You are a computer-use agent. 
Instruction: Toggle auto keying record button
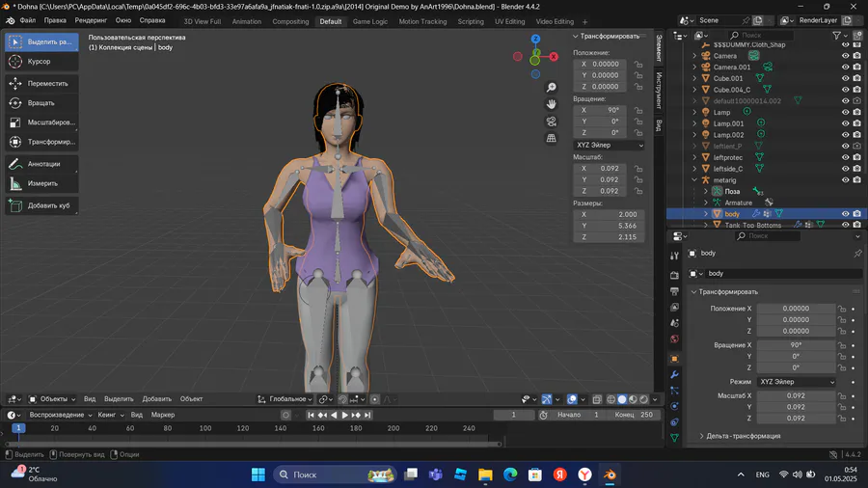pyautogui.click(x=285, y=415)
